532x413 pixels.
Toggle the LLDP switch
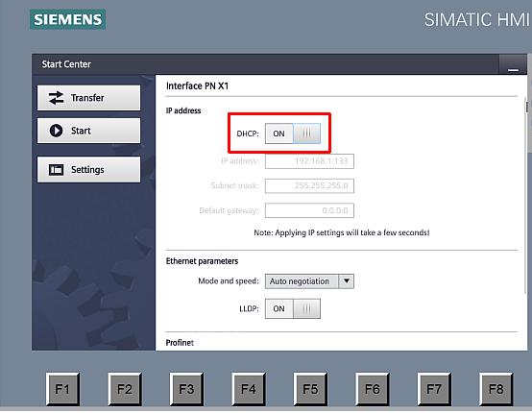pyautogui.click(x=293, y=308)
